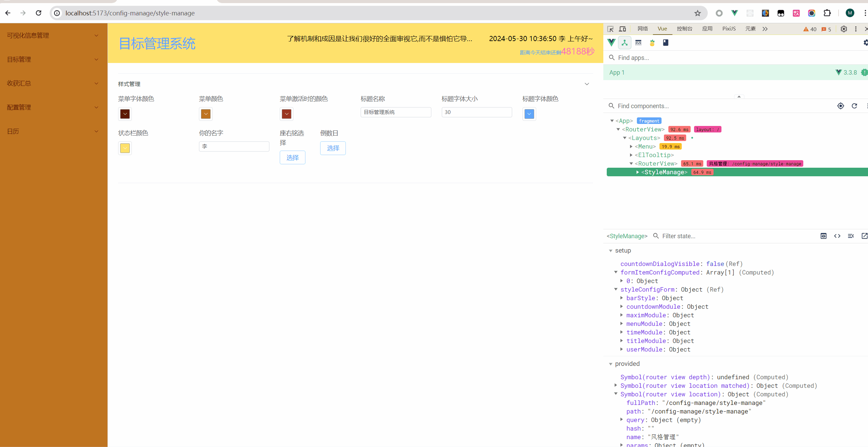Toggle element inspector picker in DevTools
This screenshot has width=868, height=447.
[x=611, y=29]
